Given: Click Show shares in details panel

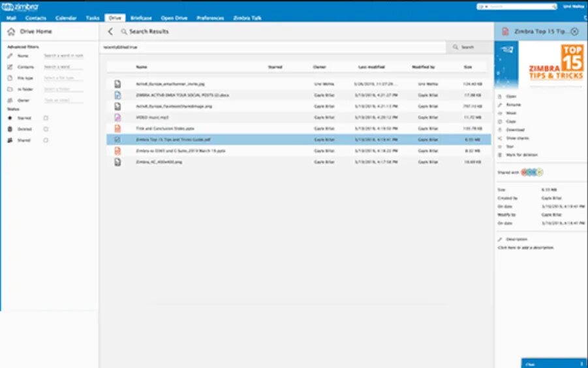Looking at the screenshot, I should [517, 138].
